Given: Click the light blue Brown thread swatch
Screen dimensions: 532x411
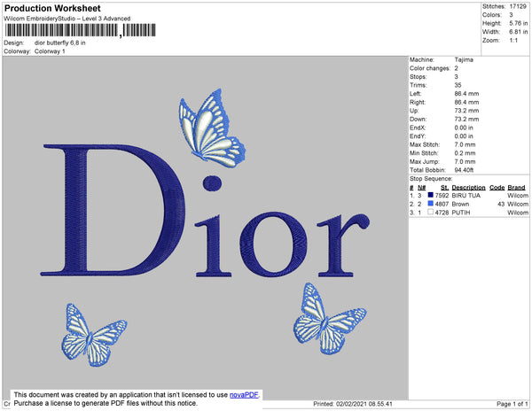Looking at the screenshot, I should [x=431, y=204].
